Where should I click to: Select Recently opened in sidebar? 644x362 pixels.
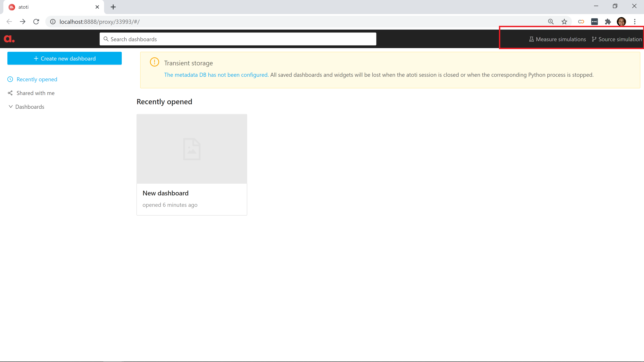(x=37, y=79)
